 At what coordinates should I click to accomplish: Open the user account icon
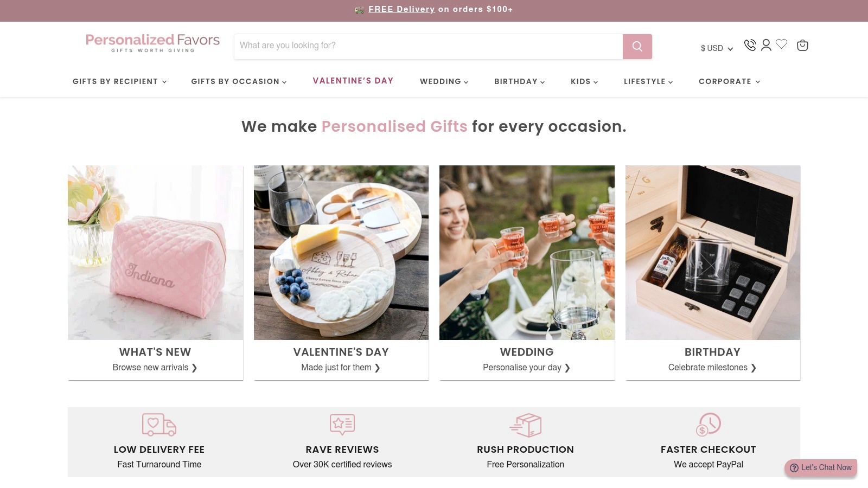(766, 45)
